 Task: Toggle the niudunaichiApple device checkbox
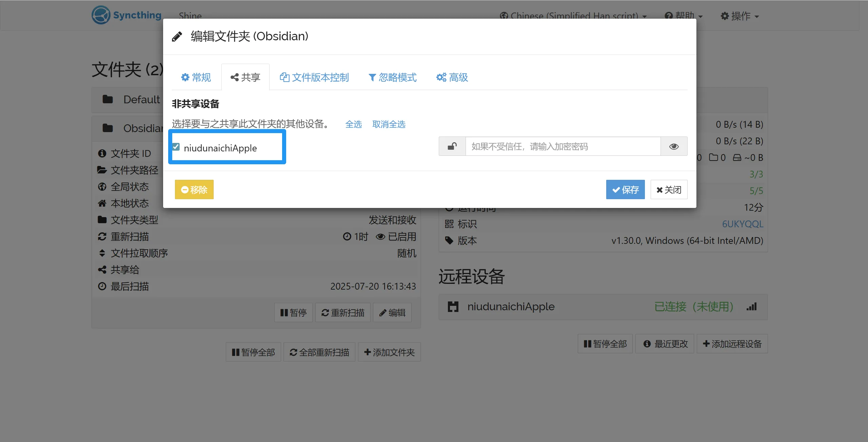[x=176, y=147]
